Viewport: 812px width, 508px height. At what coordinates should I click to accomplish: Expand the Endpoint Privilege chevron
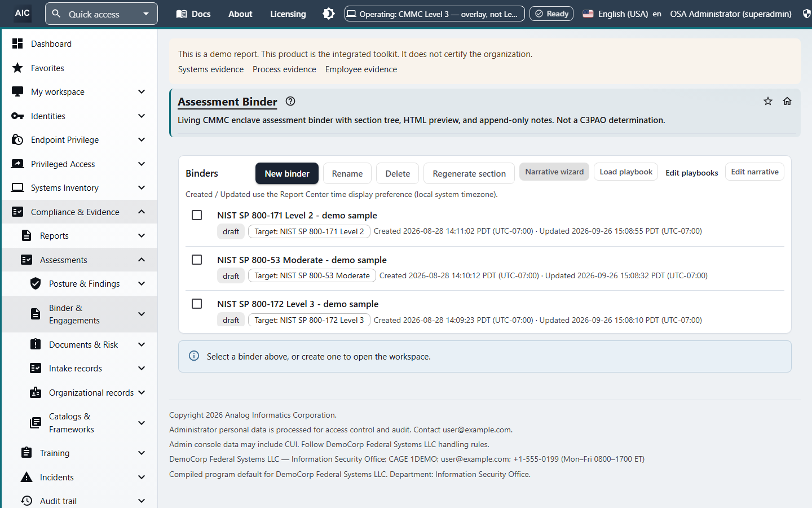142,139
